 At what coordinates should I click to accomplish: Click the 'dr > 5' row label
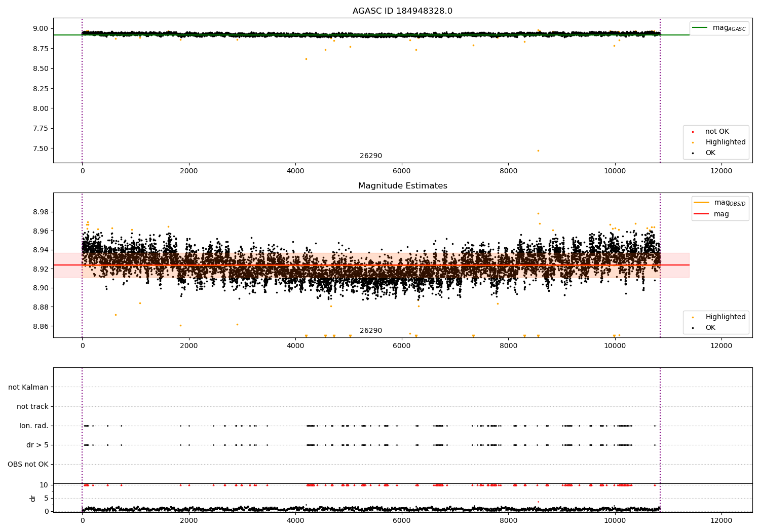coord(37,445)
